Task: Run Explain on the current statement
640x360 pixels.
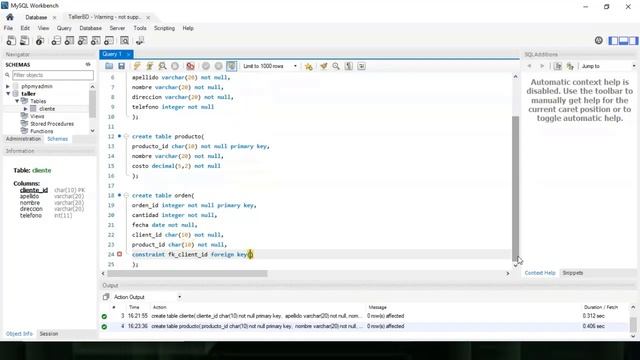Action: pos(162,66)
